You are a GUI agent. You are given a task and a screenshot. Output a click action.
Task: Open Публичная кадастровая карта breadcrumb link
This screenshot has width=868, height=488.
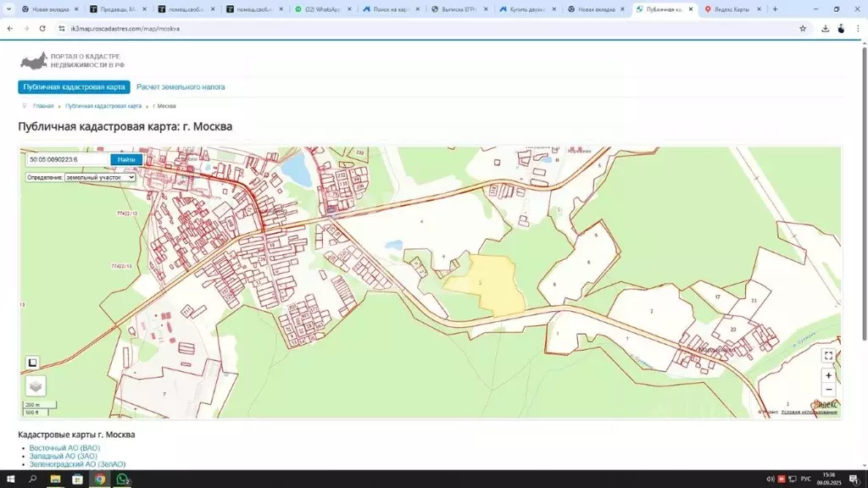tap(103, 106)
